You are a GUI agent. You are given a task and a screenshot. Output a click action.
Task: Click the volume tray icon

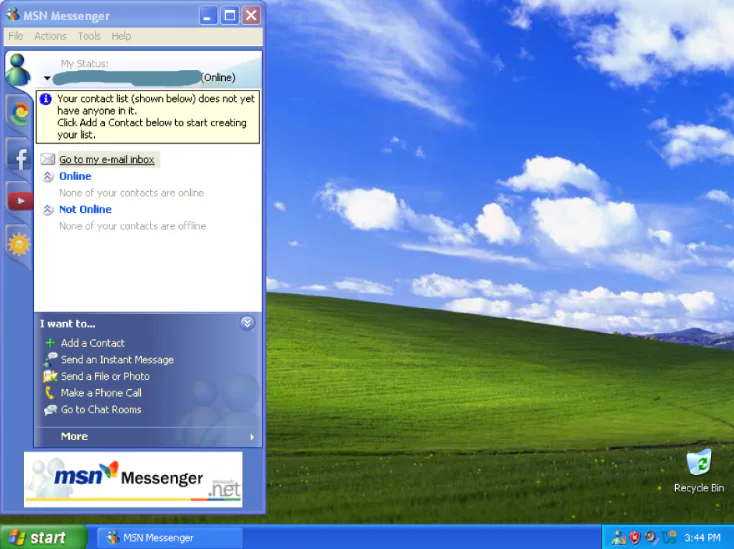pos(651,537)
